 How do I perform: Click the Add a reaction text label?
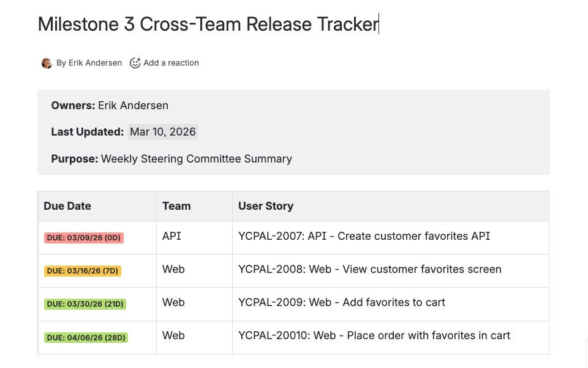pos(171,63)
